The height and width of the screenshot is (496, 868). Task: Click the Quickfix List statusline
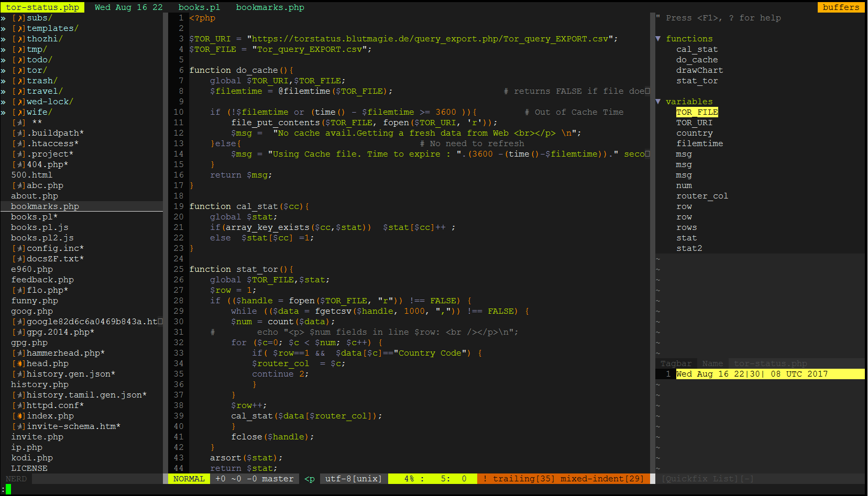click(x=708, y=479)
